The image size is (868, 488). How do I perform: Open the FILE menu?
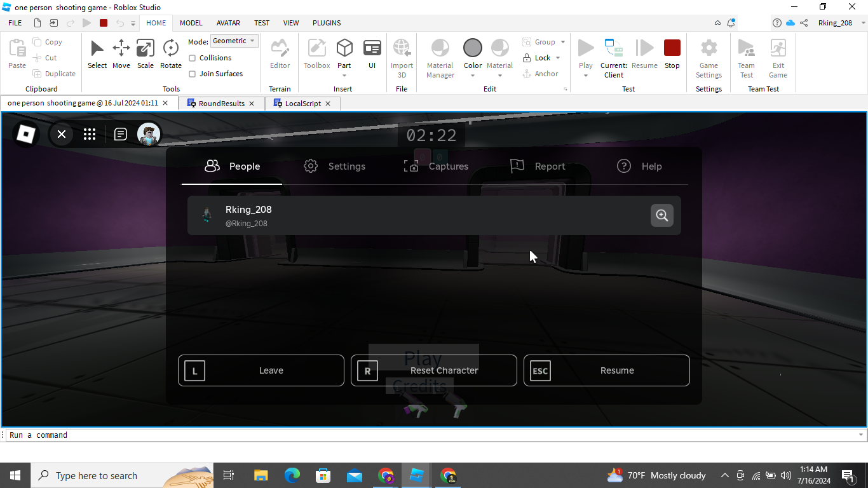[x=15, y=23]
